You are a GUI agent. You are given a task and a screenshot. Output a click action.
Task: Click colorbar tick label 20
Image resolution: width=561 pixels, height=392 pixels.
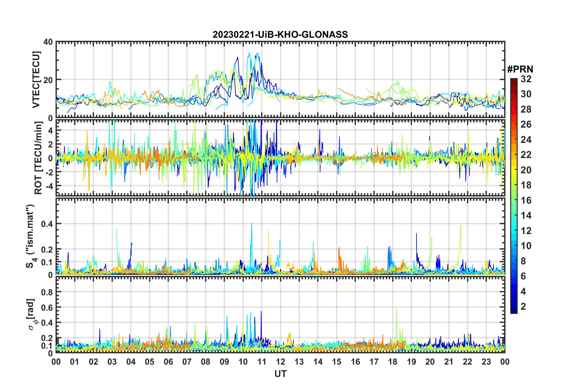pyautogui.click(x=526, y=170)
